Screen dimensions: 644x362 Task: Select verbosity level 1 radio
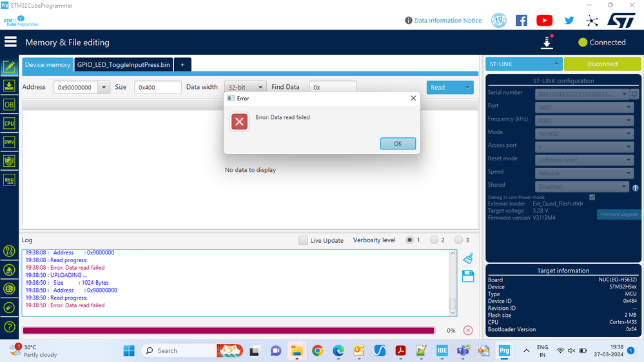click(409, 240)
